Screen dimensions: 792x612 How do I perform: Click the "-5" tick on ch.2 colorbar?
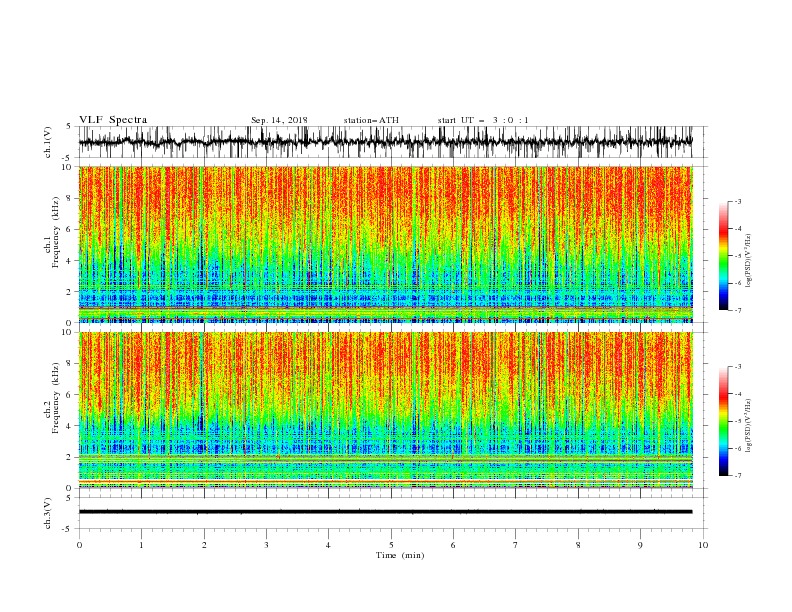pos(737,421)
